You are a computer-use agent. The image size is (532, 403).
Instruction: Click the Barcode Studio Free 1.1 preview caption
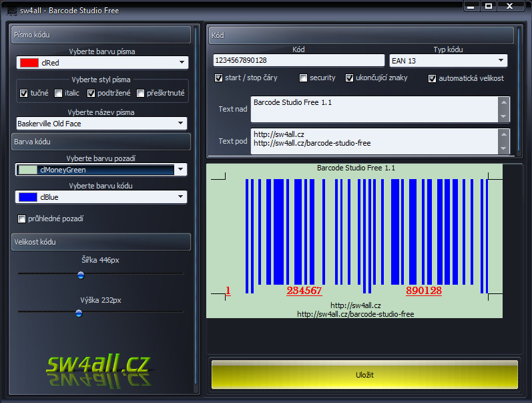[x=356, y=168]
